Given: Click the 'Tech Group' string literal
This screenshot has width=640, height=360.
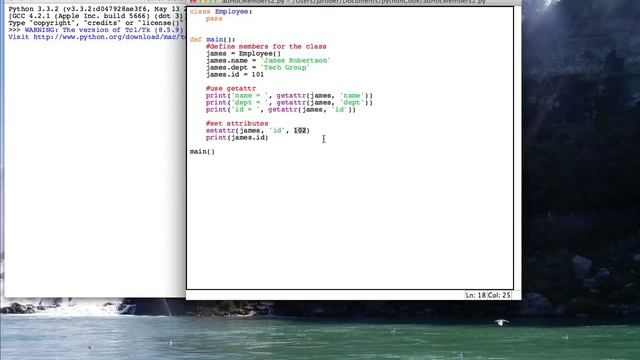Looking at the screenshot, I should tap(285, 68).
